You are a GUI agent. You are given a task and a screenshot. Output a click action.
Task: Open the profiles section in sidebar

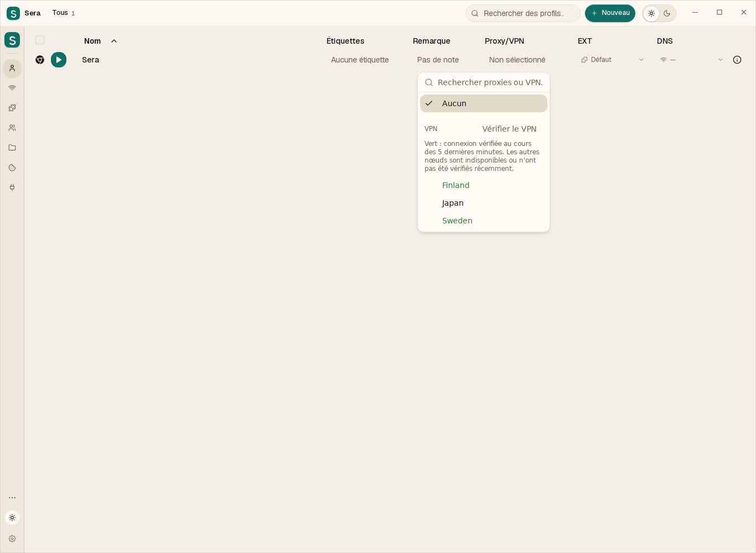point(12,68)
